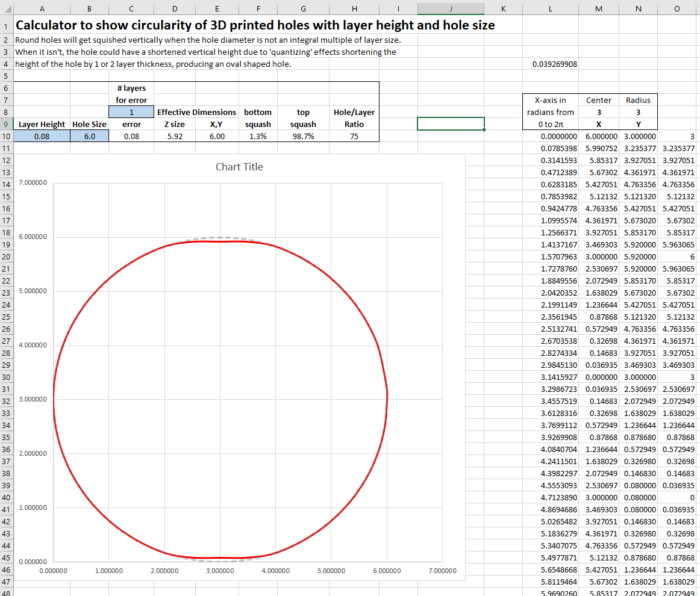Viewport: 700px width, 596px height.
Task: Click the value cell under the Center header
Action: 598,112
